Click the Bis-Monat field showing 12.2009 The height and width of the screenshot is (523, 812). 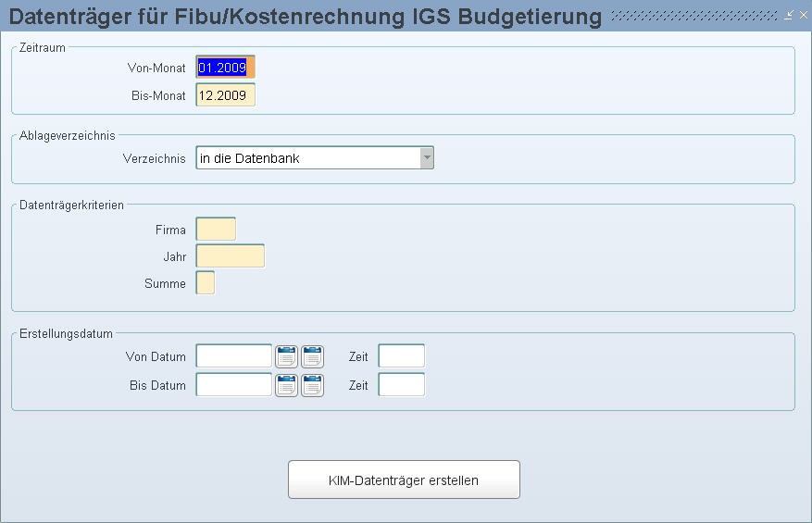(224, 95)
